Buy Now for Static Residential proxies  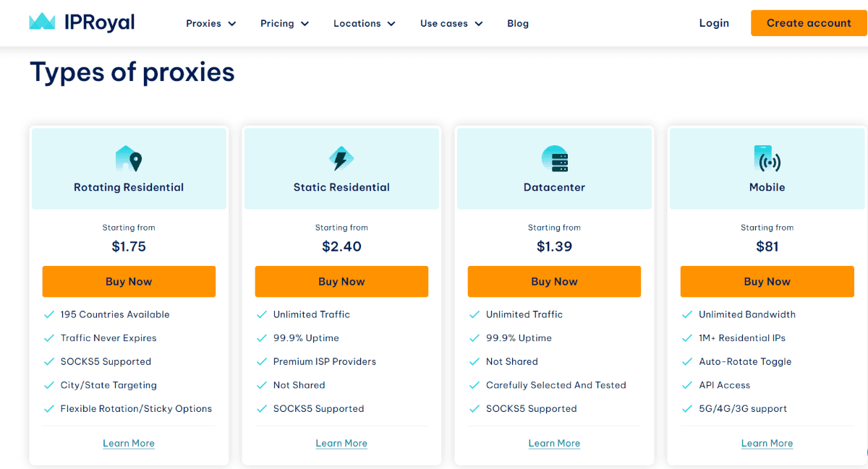pos(341,281)
